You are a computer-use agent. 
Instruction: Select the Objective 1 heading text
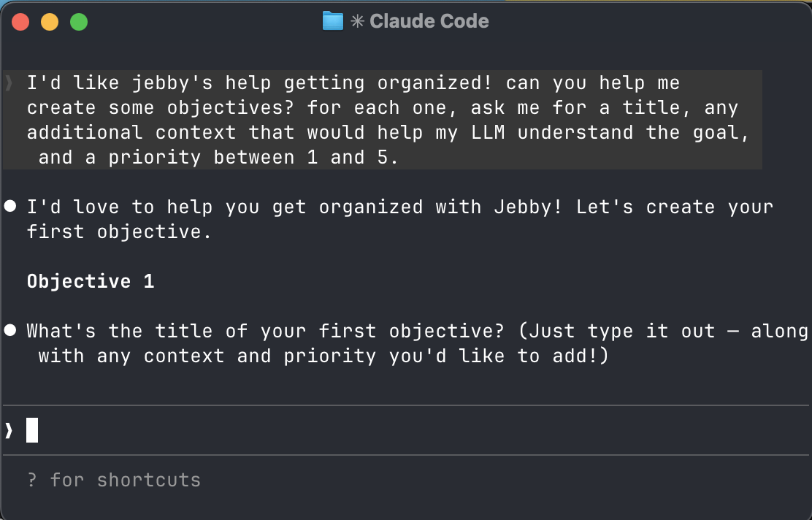pos(90,281)
